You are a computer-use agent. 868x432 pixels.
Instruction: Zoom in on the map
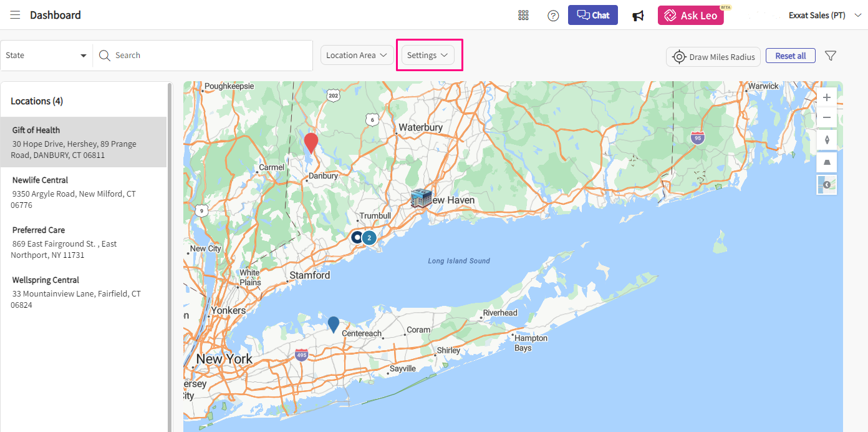tap(827, 97)
